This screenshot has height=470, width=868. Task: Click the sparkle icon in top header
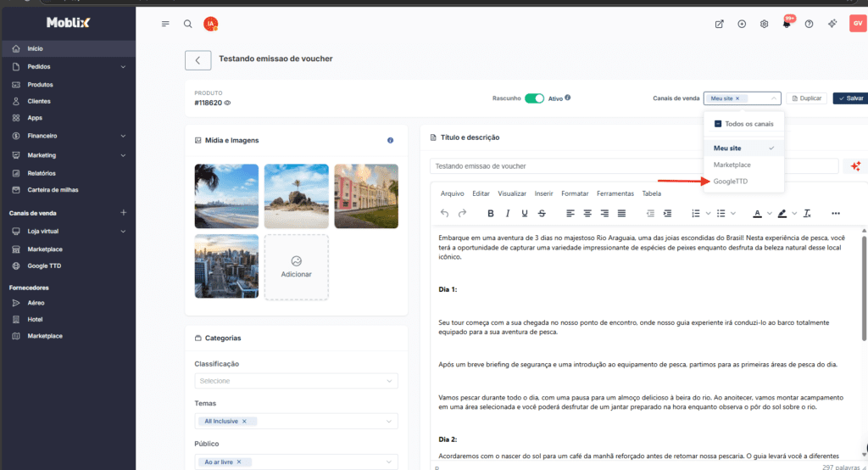click(832, 23)
